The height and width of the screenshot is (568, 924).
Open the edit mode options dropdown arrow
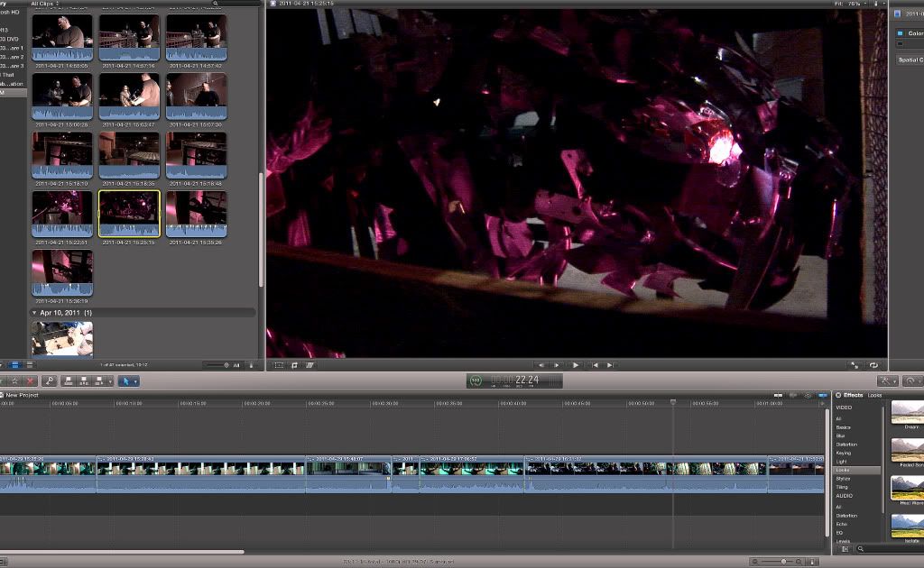point(110,381)
